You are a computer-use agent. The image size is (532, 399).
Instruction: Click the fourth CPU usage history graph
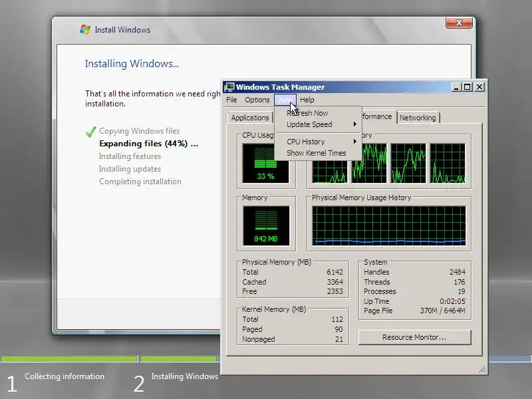coord(448,164)
